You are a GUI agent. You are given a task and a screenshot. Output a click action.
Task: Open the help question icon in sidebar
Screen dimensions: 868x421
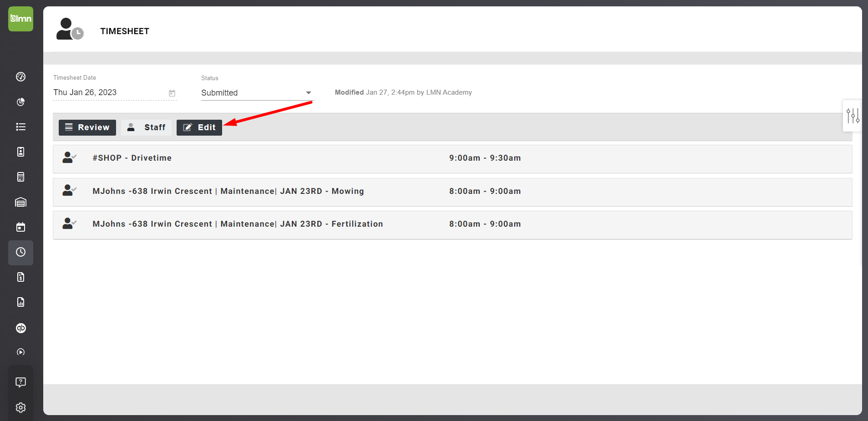coord(20,382)
